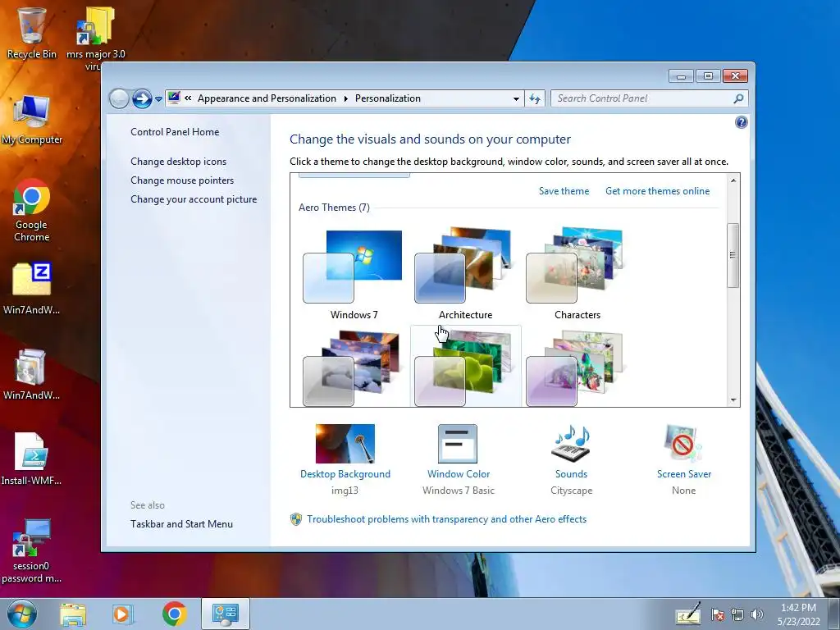This screenshot has height=630, width=840.
Task: Click the network tray icon
Action: pyautogui.click(x=737, y=614)
